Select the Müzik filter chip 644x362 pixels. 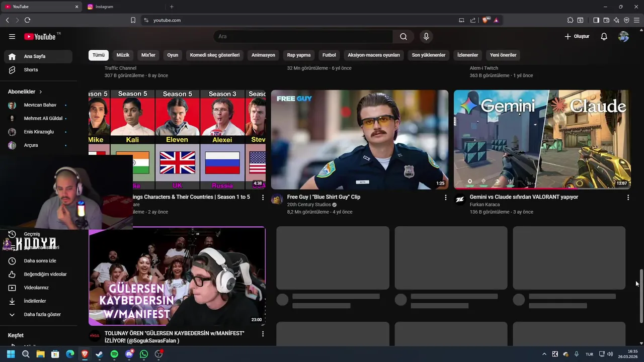tap(123, 55)
